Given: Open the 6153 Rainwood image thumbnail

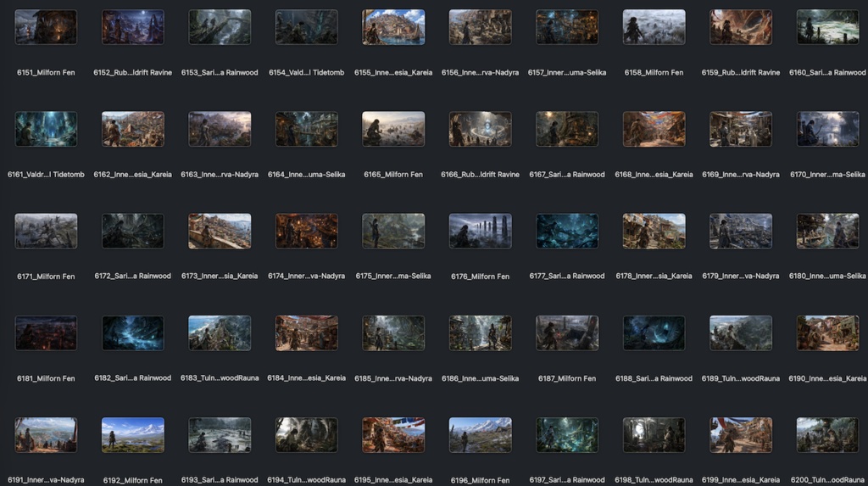Looking at the screenshot, I should coord(220,26).
